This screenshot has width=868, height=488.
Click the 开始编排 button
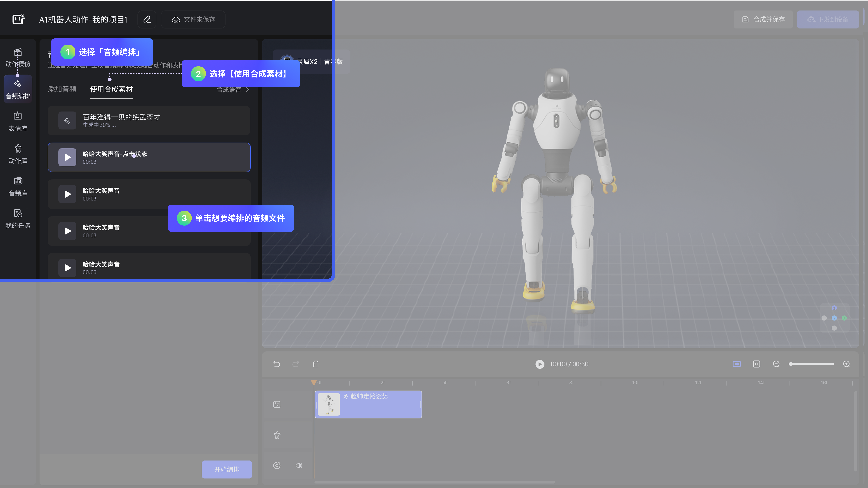[x=227, y=469]
